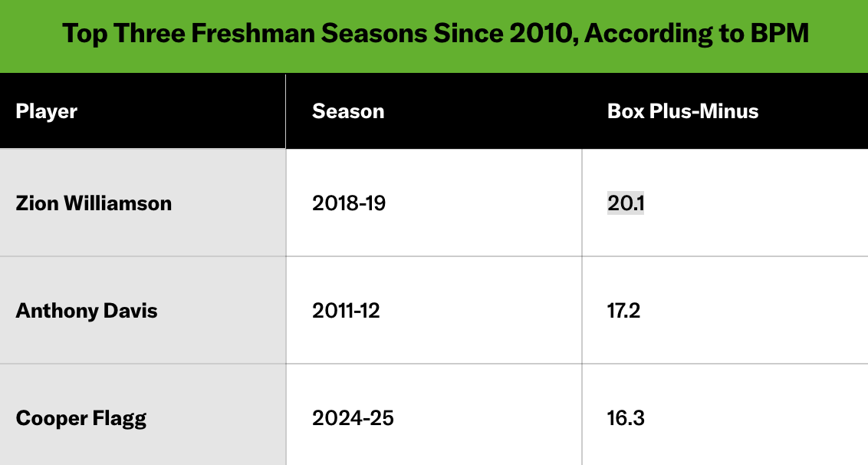Select the 17.2 BPM value

click(626, 311)
